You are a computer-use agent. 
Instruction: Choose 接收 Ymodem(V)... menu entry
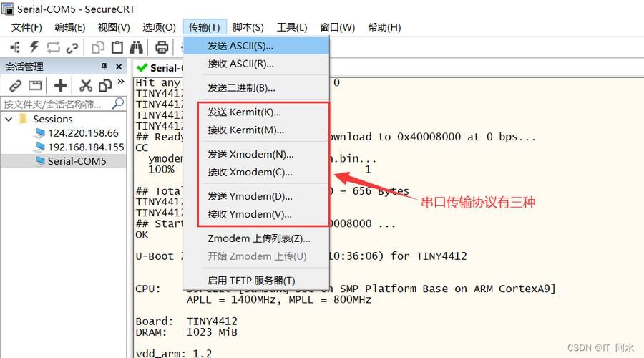pos(250,214)
